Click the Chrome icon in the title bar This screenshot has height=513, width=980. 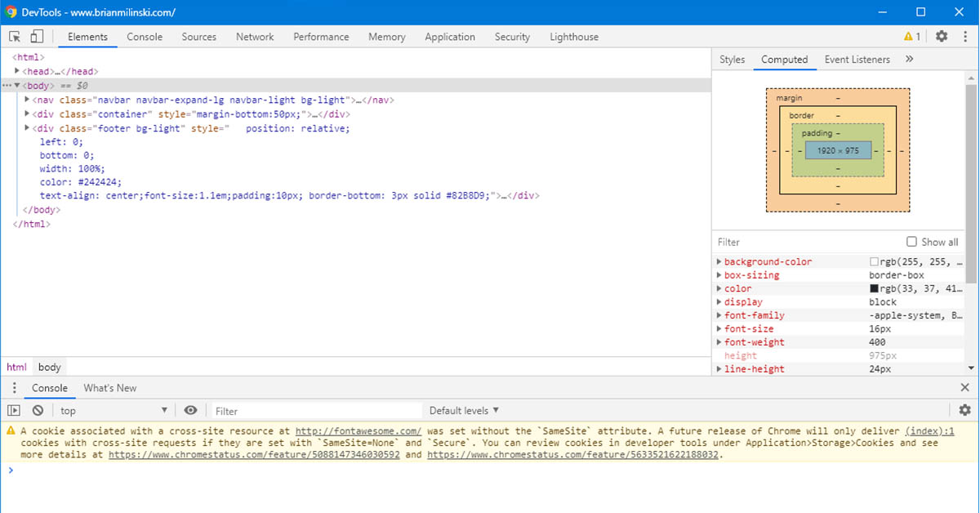point(11,12)
